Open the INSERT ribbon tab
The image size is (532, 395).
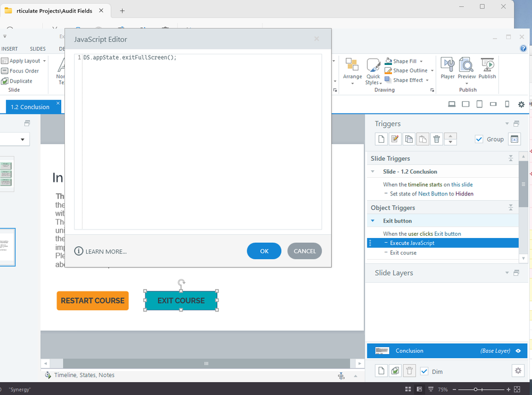point(10,49)
